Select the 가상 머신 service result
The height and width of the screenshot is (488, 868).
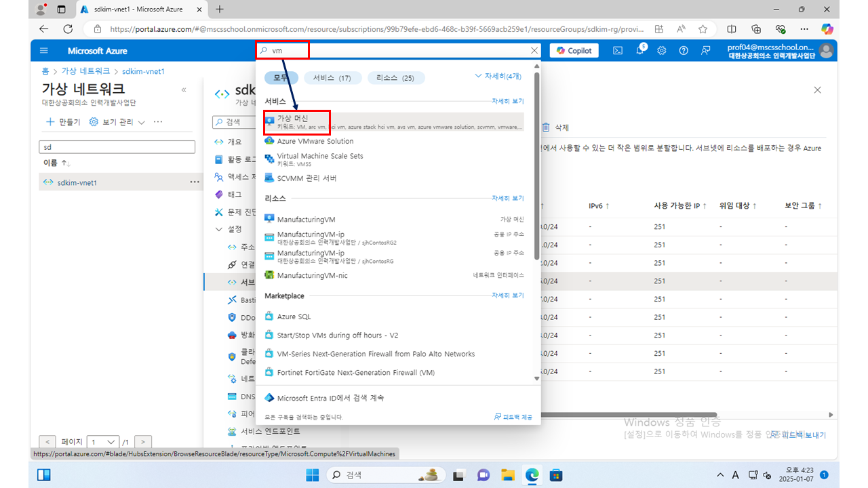(x=393, y=122)
